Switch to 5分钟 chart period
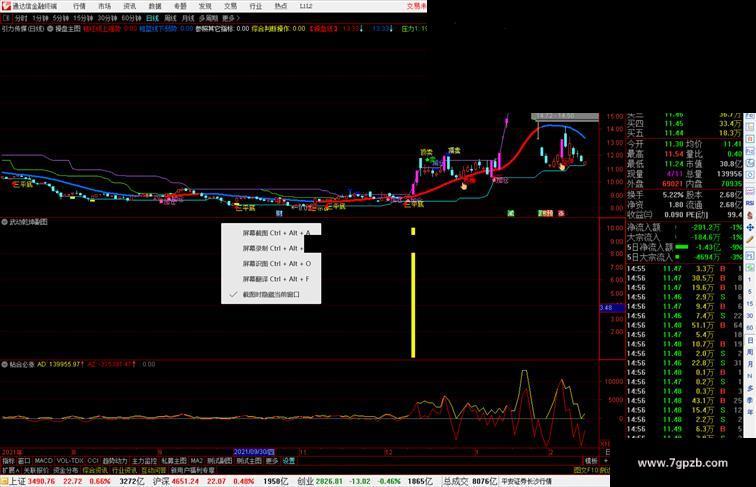 pos(61,18)
